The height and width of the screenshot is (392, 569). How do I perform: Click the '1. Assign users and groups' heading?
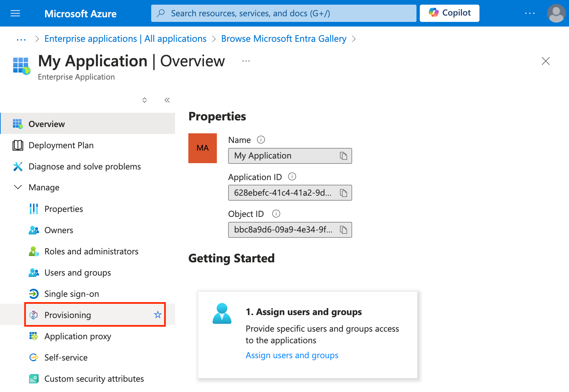(x=304, y=312)
